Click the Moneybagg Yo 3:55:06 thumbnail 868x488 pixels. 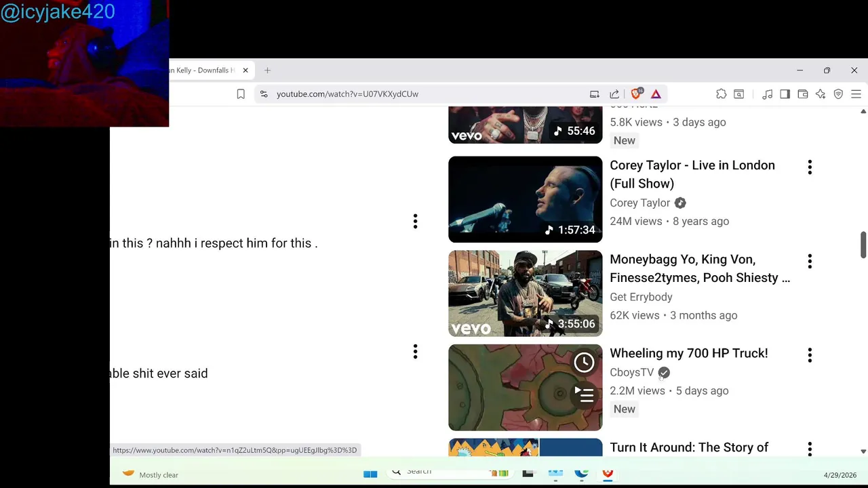pyautogui.click(x=525, y=293)
